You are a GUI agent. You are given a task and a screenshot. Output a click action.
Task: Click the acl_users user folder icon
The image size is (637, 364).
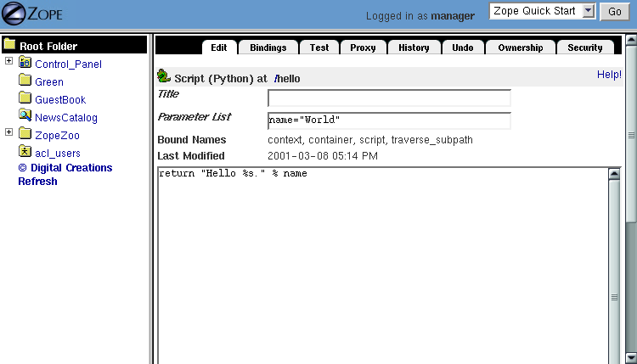point(25,152)
